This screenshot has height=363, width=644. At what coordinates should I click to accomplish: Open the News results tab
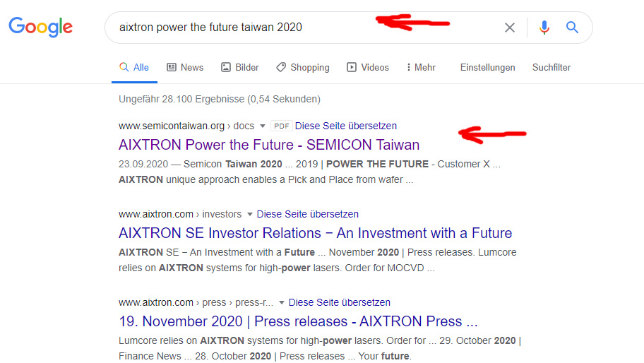click(185, 67)
